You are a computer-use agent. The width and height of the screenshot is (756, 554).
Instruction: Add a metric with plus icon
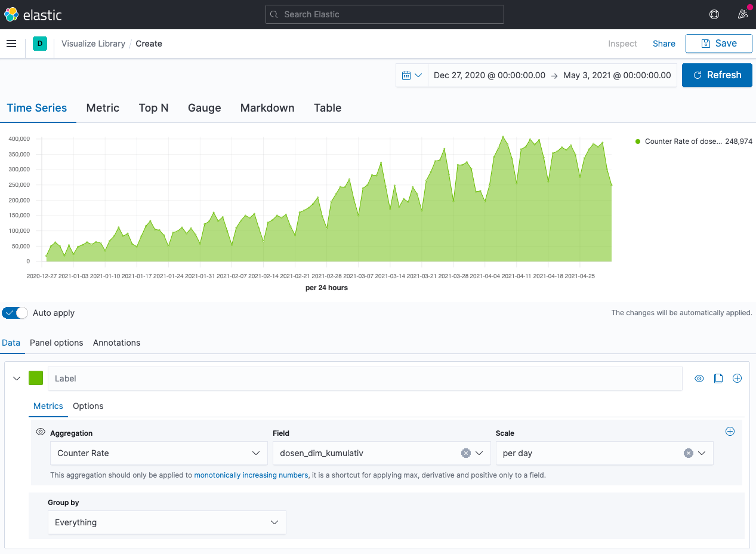[x=730, y=432]
